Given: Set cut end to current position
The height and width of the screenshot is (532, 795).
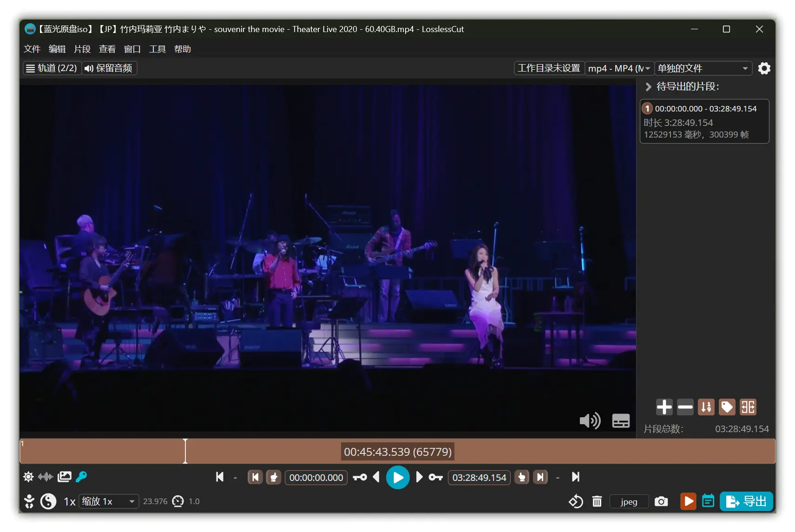Looking at the screenshot, I should 522,477.
